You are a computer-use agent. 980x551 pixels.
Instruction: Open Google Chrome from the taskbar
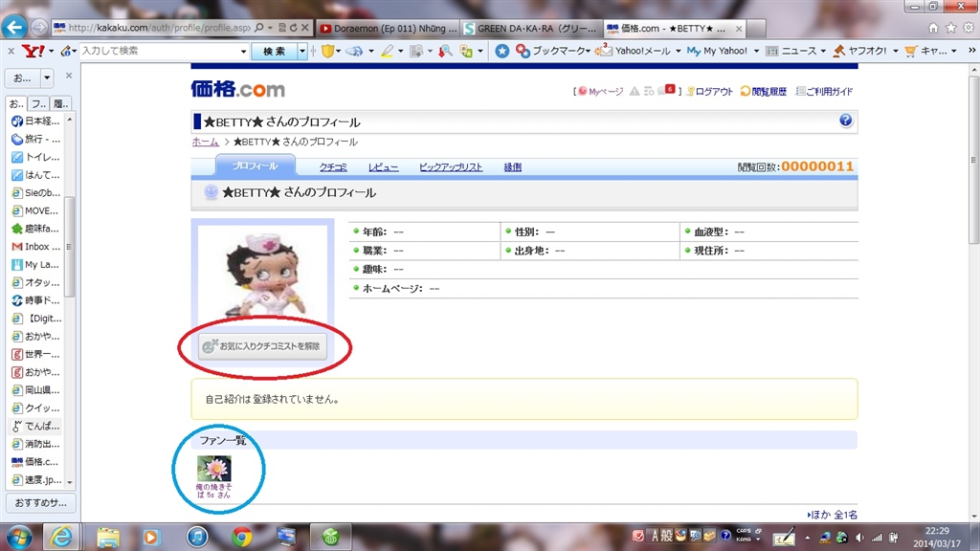(242, 536)
